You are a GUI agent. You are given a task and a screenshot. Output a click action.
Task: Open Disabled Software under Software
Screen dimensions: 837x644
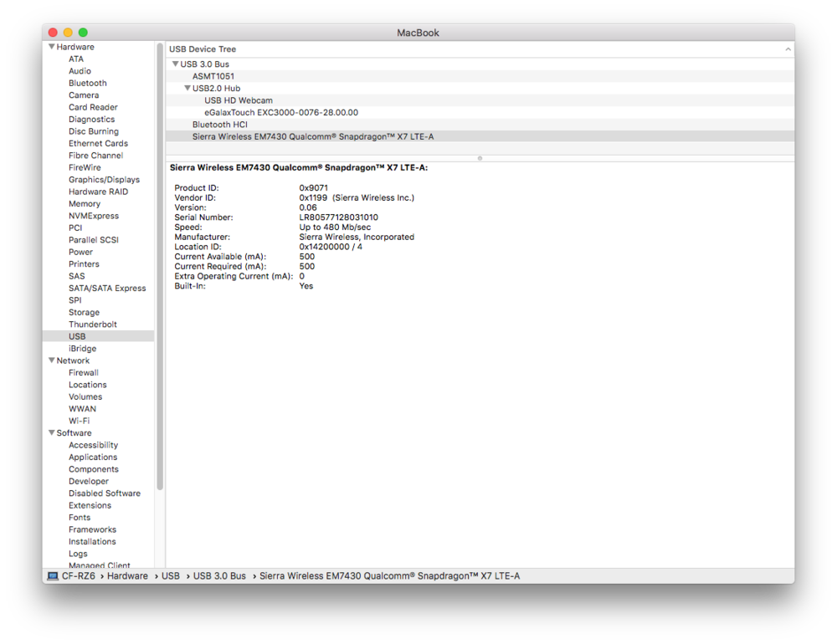coord(105,493)
